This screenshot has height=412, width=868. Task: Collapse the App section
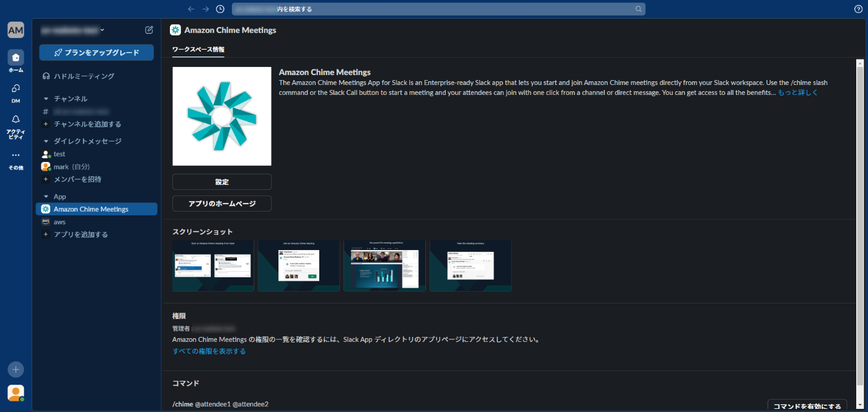[46, 197]
